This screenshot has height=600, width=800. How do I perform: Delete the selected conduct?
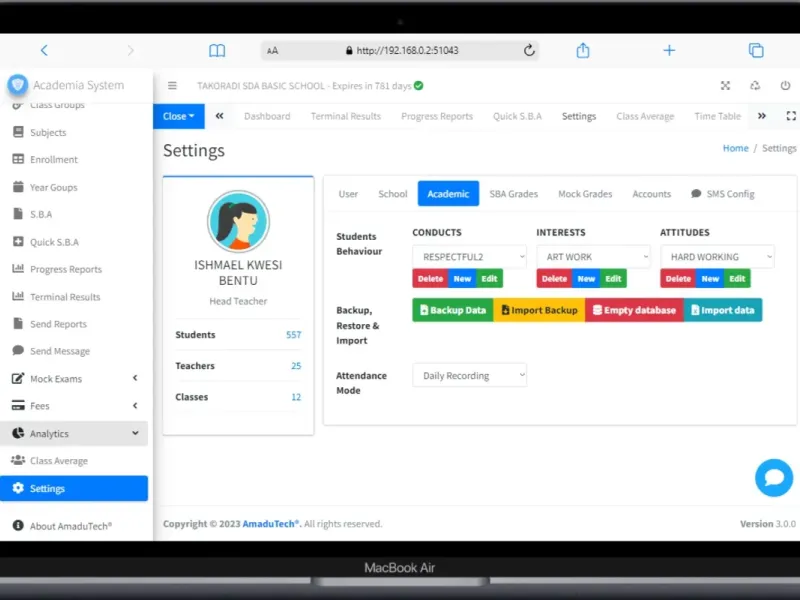point(430,279)
